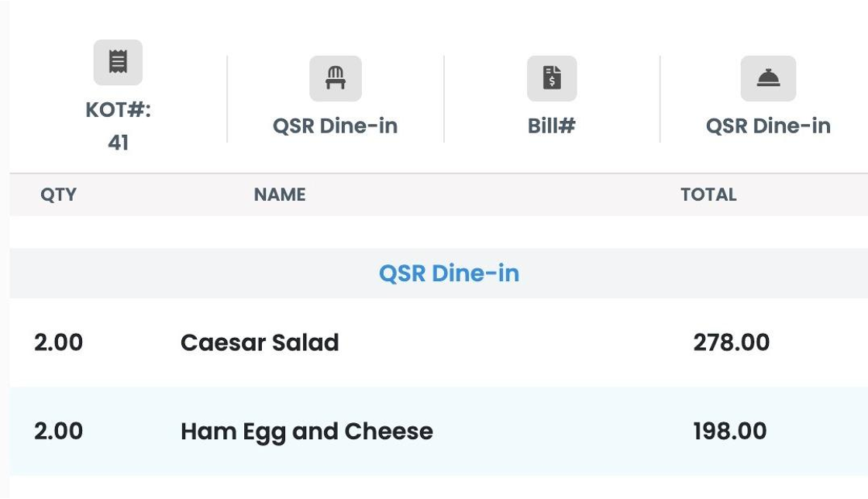868x499 pixels.
Task: Click the TOTAL column header
Action: (x=708, y=194)
